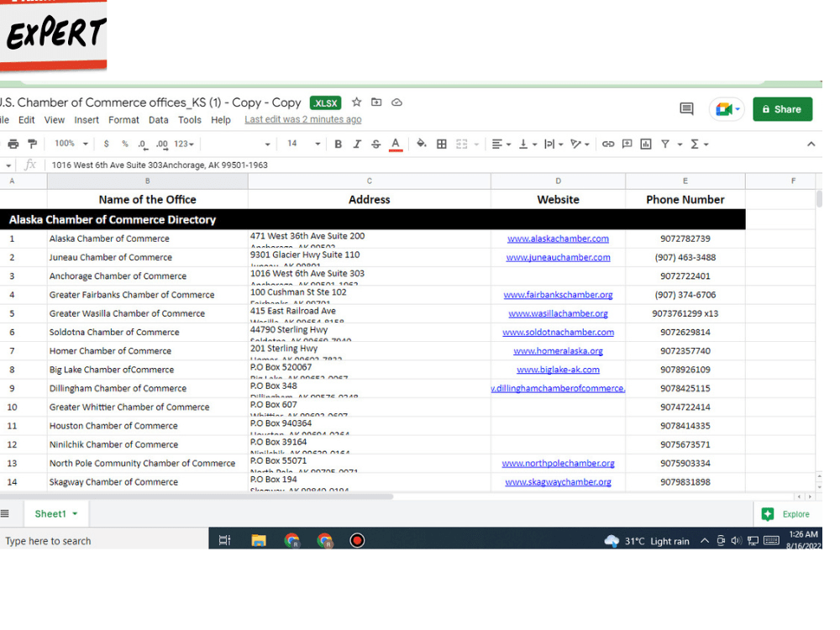The width and height of the screenshot is (840, 630).
Task: Click the Insert link icon
Action: [608, 144]
